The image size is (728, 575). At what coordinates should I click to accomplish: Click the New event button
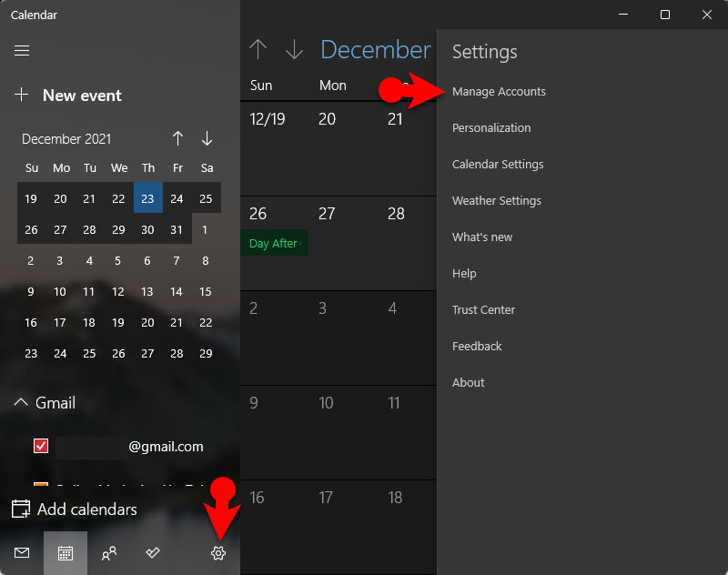[x=68, y=96]
